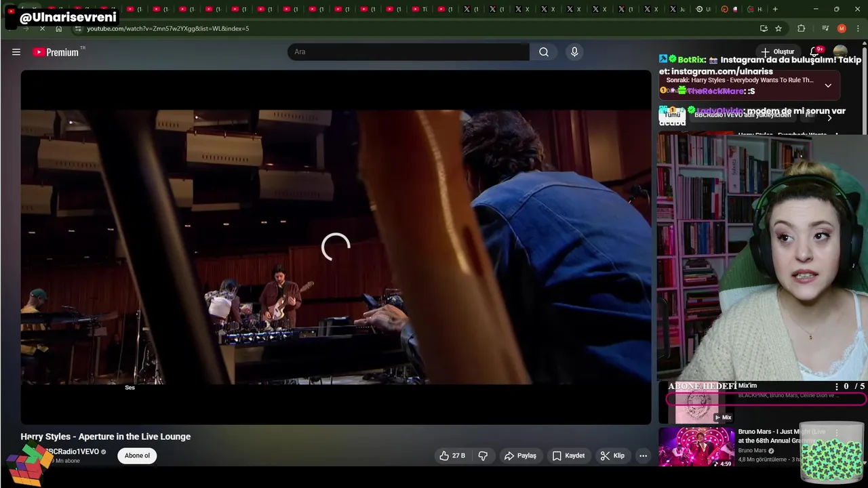Dislike the Harry Styles video

(483, 455)
